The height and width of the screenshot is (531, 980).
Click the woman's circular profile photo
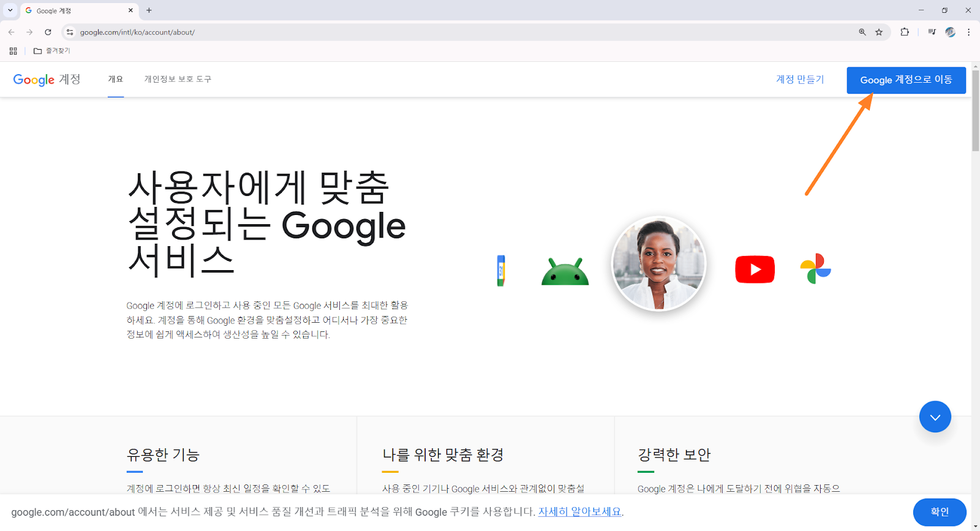coord(658,263)
